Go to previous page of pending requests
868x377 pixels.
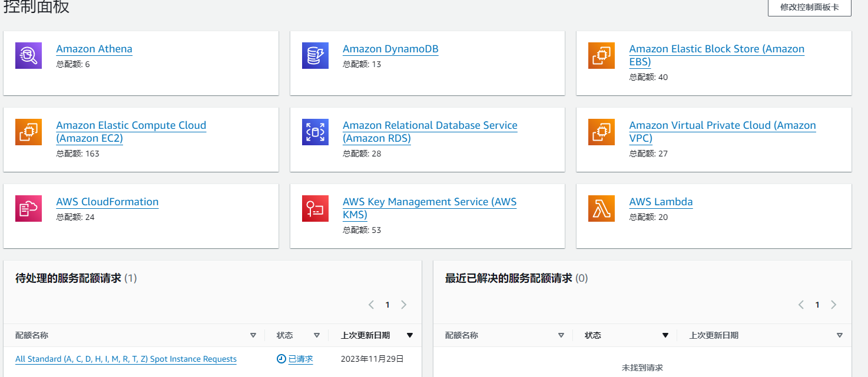pos(371,305)
